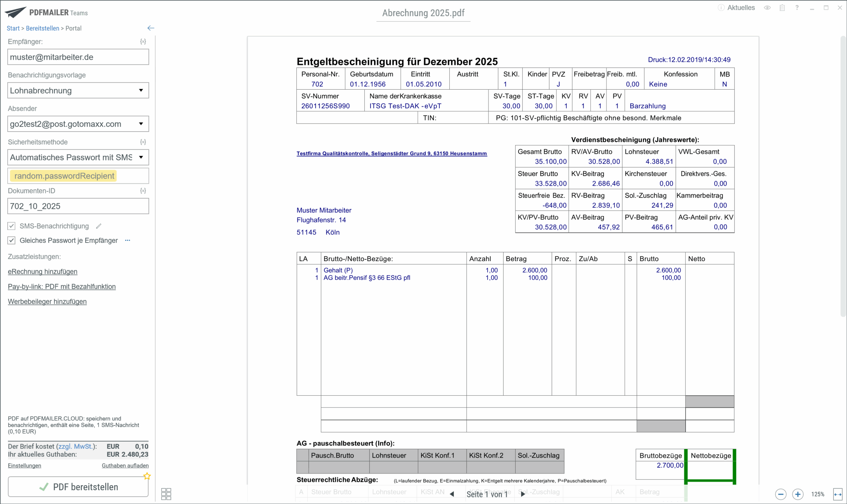Open the page thumbnails grid view
This screenshot has width=847, height=504.
[166, 494]
